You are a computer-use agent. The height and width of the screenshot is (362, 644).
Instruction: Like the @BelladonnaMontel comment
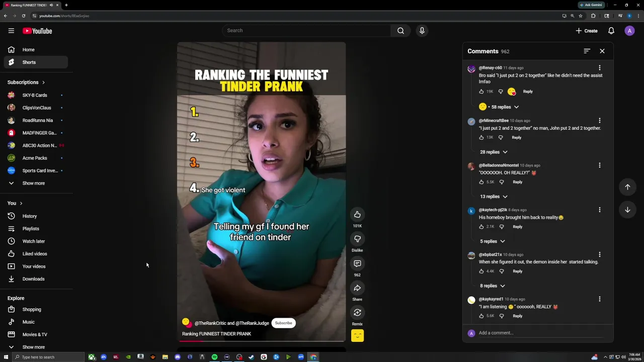pyautogui.click(x=481, y=182)
